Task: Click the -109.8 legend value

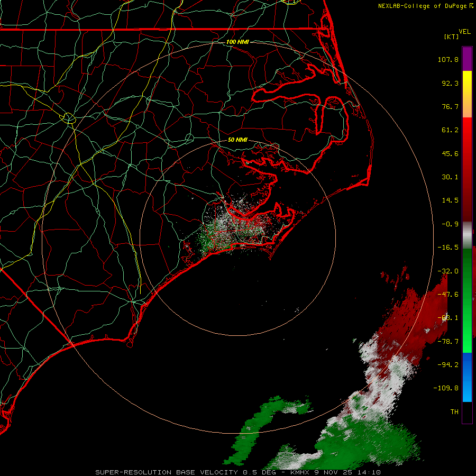Action: (446, 388)
